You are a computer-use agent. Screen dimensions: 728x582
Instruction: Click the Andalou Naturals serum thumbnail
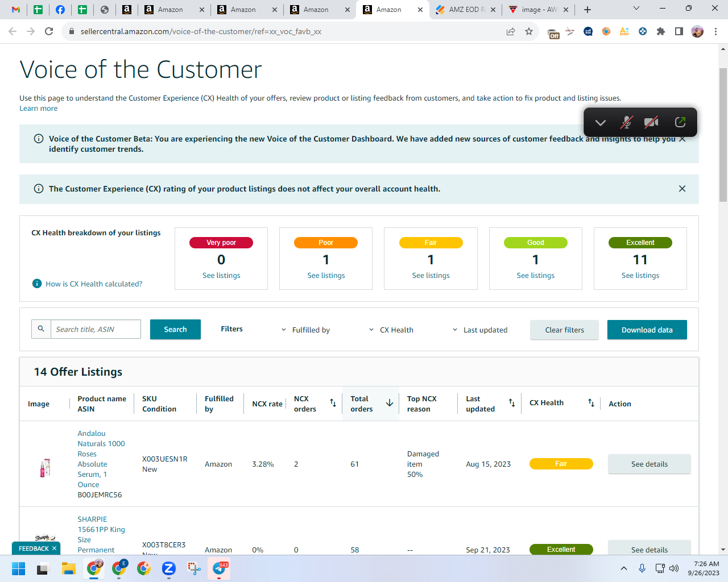pos(45,468)
